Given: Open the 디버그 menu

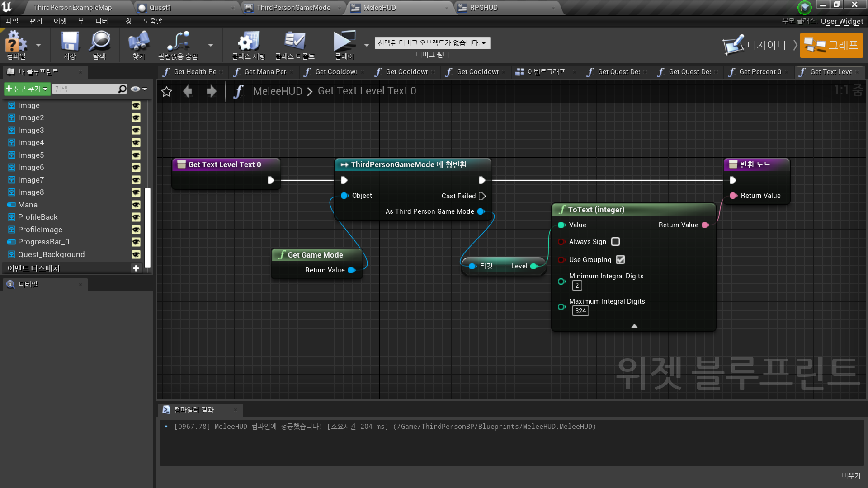Looking at the screenshot, I should (104, 21).
